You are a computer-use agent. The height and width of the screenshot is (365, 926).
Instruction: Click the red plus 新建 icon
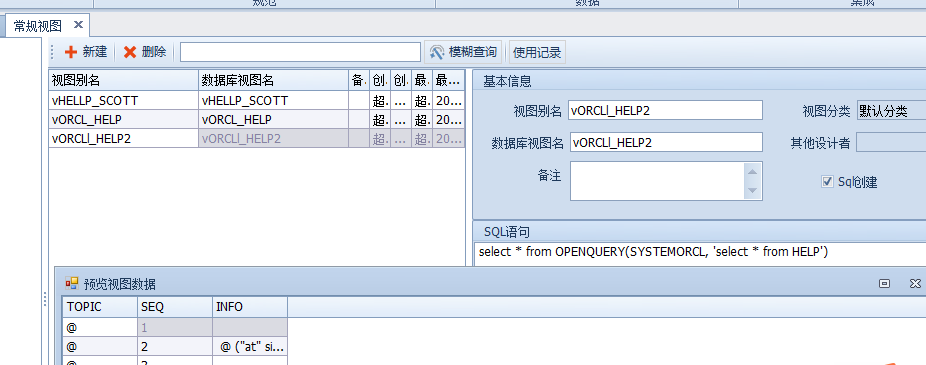pyautogui.click(x=71, y=53)
